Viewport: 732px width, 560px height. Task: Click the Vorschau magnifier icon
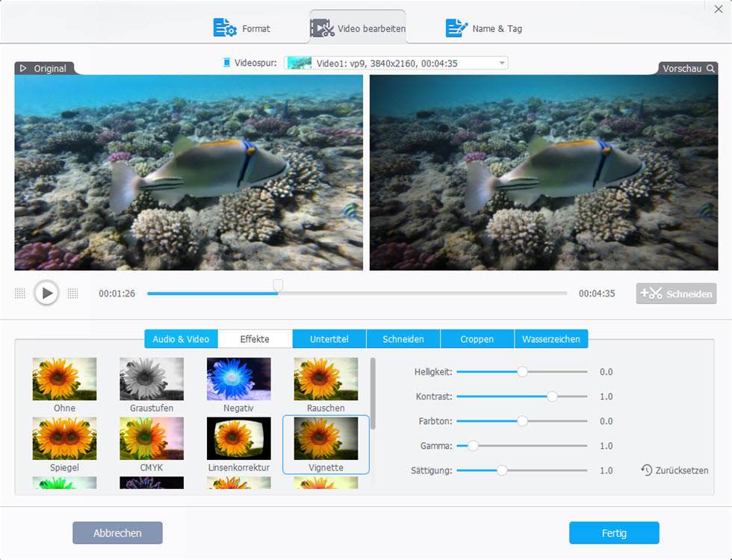click(711, 68)
